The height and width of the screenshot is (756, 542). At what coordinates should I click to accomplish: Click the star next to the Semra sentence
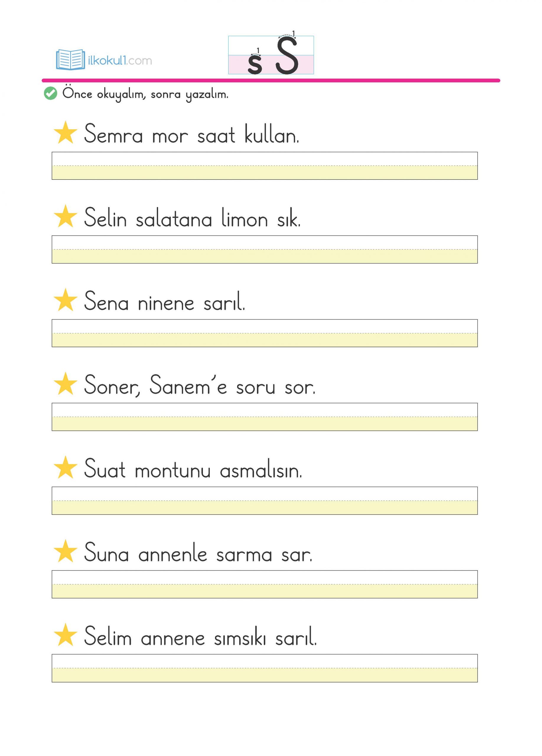pos(65,133)
